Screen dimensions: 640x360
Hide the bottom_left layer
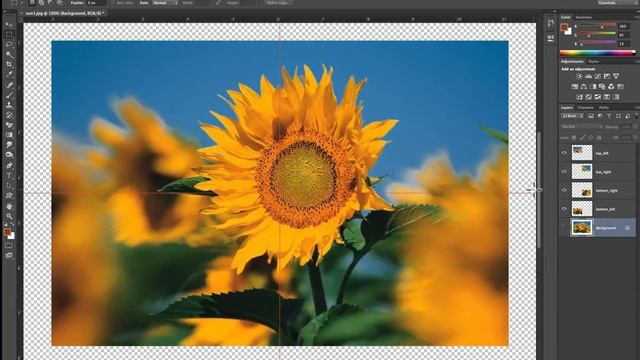pos(564,209)
